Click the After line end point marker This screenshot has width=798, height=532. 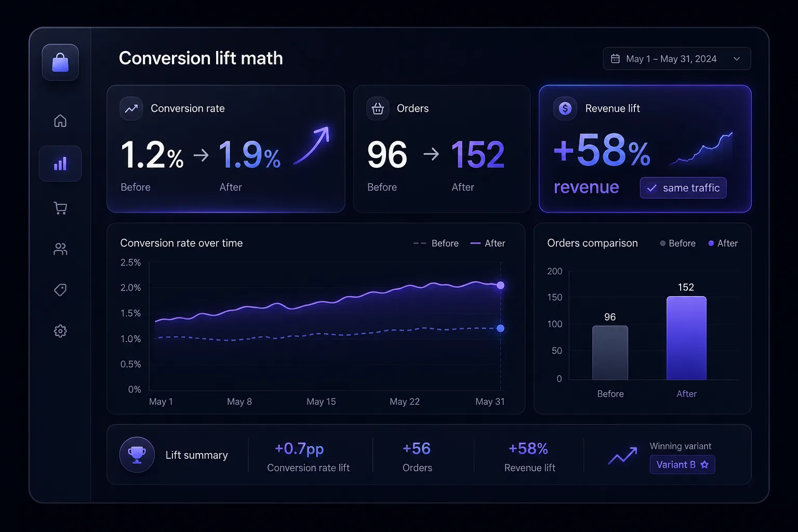pyautogui.click(x=500, y=285)
